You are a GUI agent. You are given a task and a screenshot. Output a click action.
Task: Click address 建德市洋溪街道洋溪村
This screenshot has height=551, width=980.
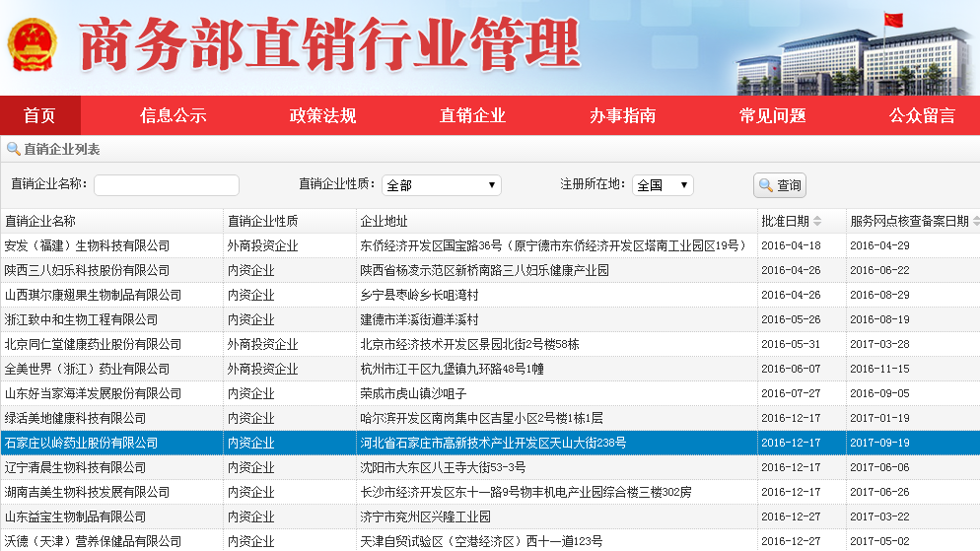point(419,319)
